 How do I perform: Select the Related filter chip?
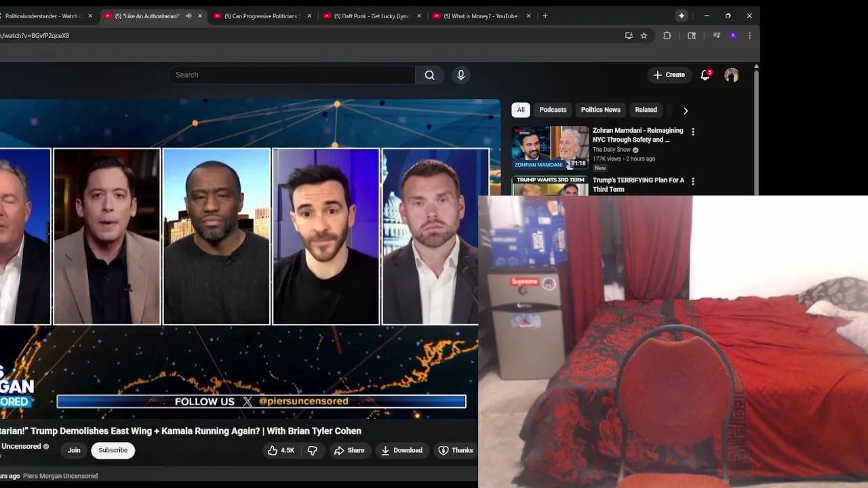[x=646, y=110]
